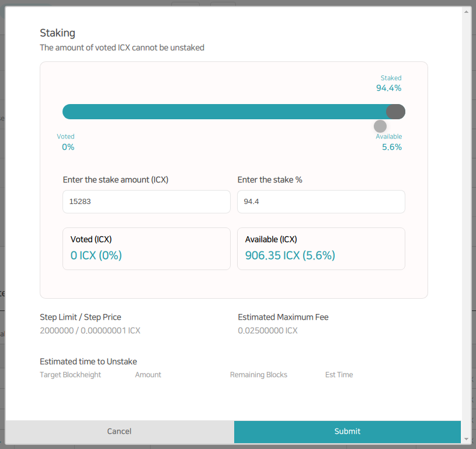Focus the stake % input field
Screen dimensions: 476x449
pyautogui.click(x=321, y=202)
